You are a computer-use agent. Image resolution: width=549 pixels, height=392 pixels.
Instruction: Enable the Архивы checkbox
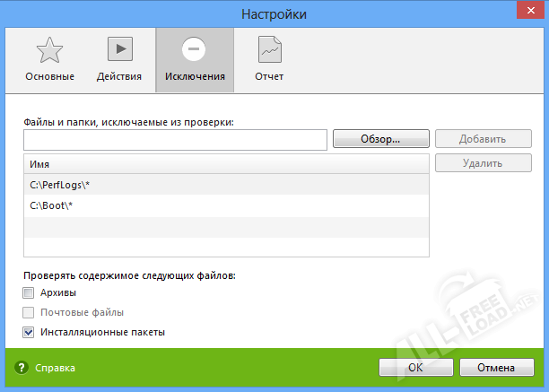[x=30, y=293]
